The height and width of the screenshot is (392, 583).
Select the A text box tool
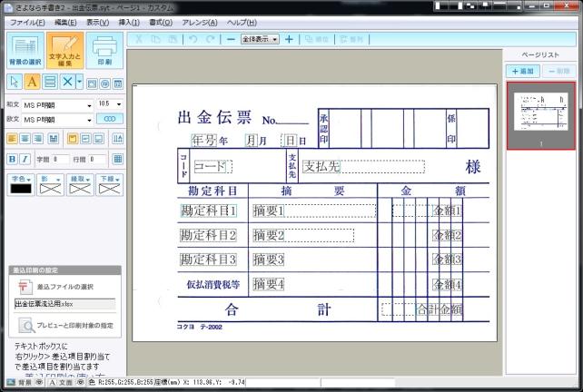pos(33,82)
